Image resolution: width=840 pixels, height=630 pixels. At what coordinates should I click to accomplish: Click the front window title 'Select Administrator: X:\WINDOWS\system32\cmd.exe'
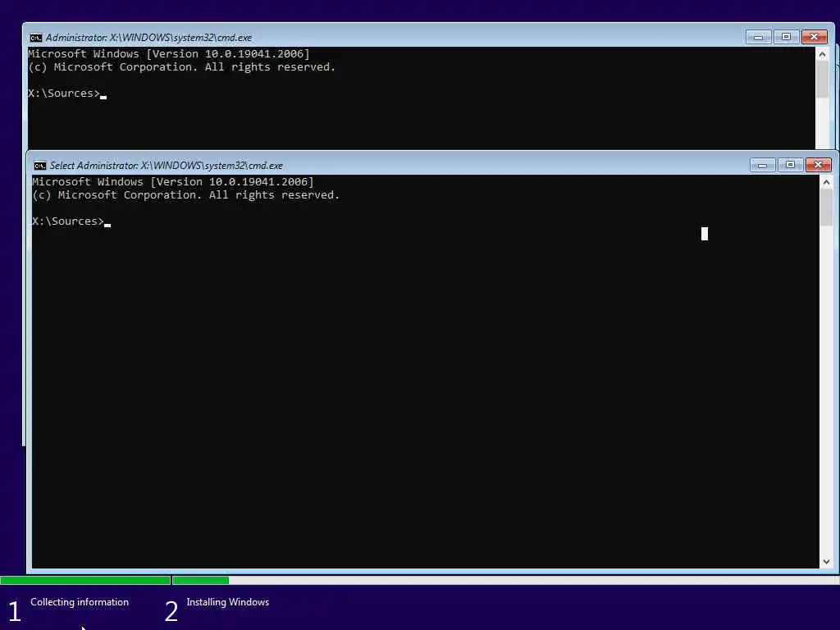pyautogui.click(x=166, y=166)
